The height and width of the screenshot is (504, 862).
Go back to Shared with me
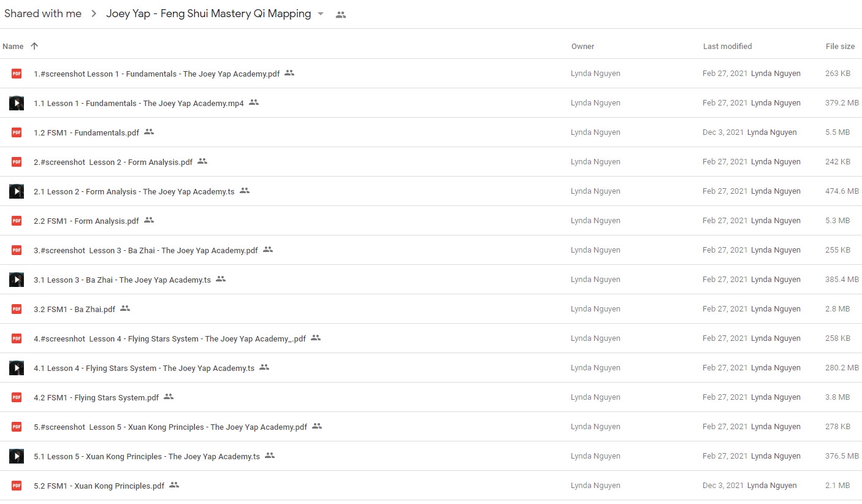tap(43, 13)
